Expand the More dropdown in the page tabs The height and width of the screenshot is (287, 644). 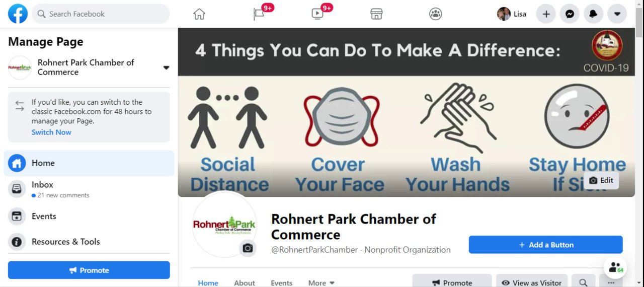point(321,283)
